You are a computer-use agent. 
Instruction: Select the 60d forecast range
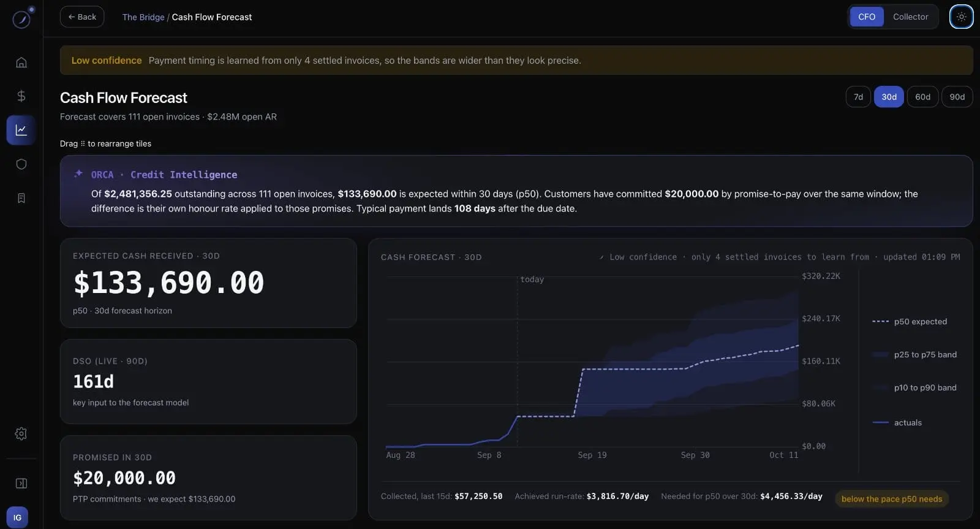(922, 97)
